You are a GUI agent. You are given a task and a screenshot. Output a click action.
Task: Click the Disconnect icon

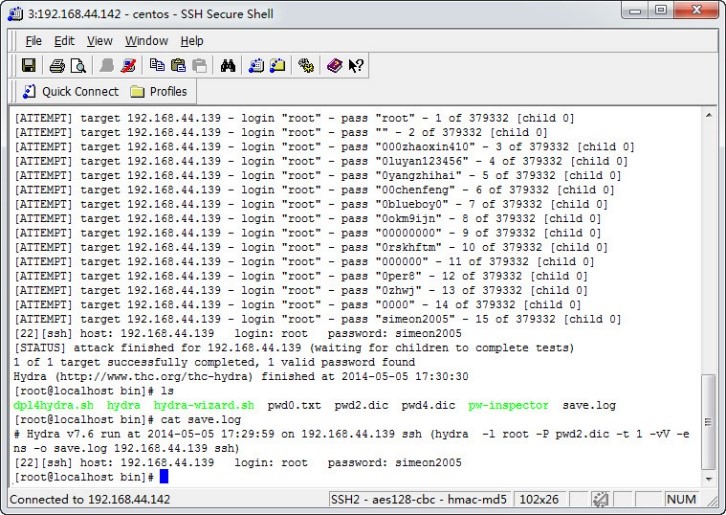(128, 65)
